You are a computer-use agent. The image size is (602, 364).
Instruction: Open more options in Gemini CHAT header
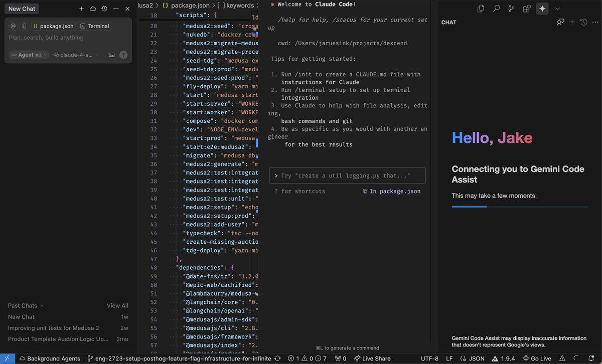click(595, 22)
